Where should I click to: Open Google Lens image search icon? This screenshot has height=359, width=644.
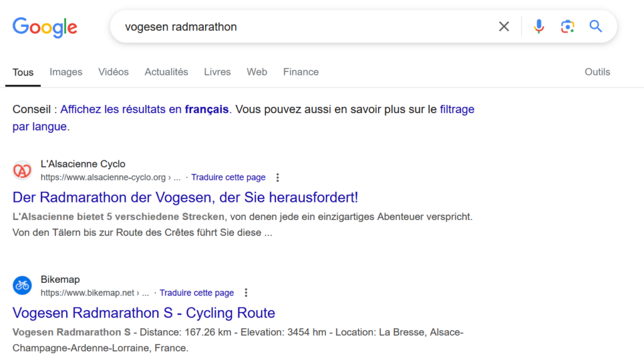(x=568, y=26)
